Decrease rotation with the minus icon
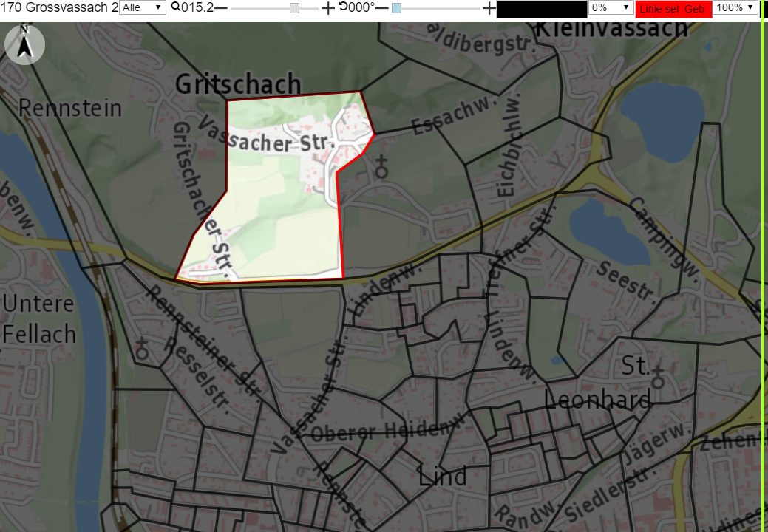This screenshot has width=768, height=532. tap(382, 8)
